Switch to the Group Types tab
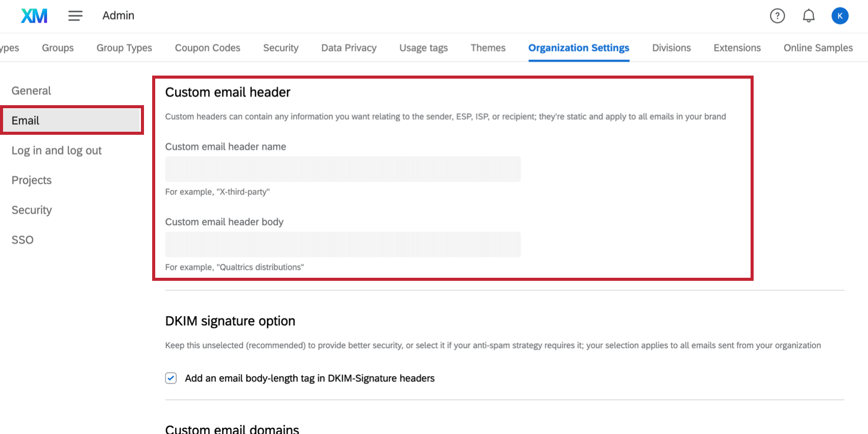Viewport: 868px width, 434px height. click(x=124, y=47)
